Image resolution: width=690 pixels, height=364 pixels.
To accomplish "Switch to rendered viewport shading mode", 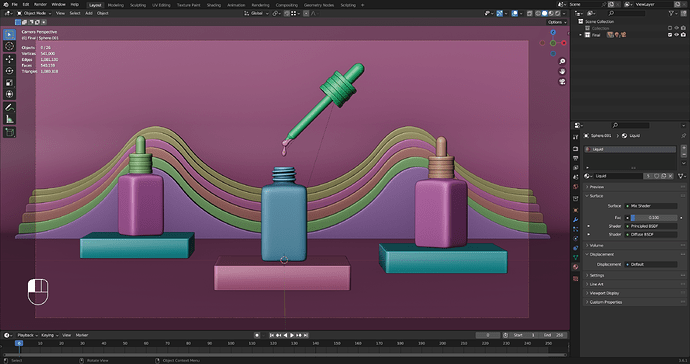I will (x=558, y=13).
